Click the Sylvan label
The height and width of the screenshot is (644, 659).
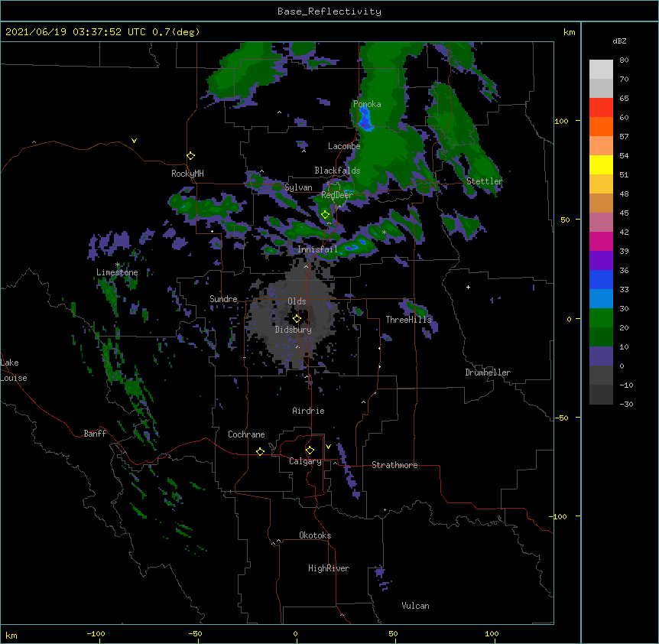point(298,187)
